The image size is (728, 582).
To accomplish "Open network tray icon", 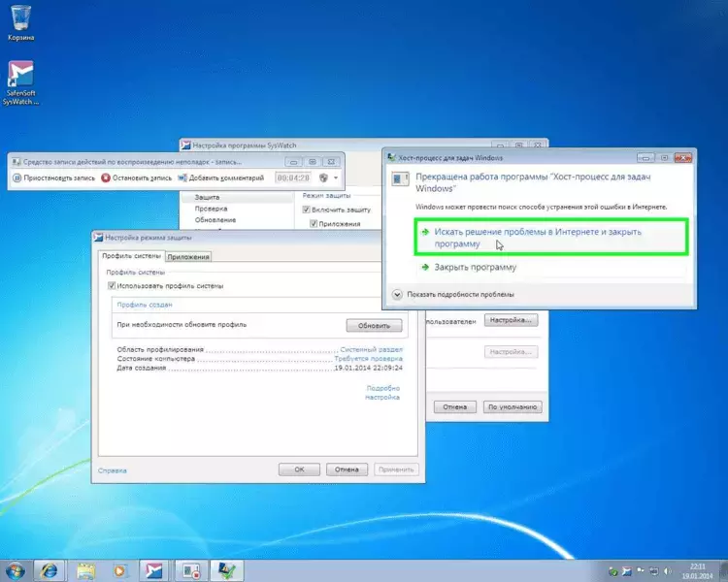I will tap(653, 571).
